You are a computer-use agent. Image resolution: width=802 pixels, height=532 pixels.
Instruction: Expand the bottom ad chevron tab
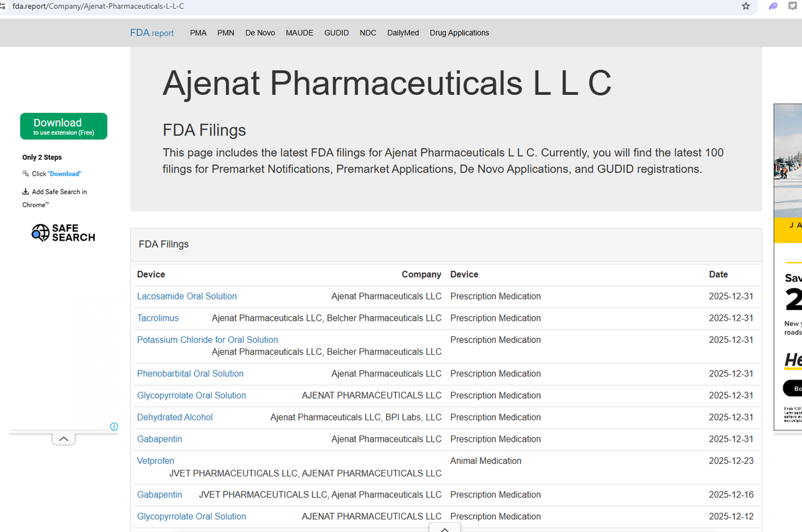click(445, 527)
